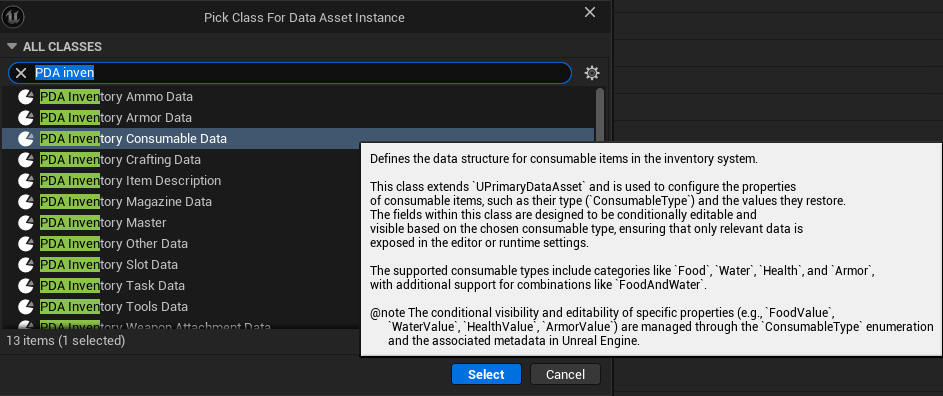Select PDA Inventory Slot Data class
943x396 pixels.
(x=180, y=265)
